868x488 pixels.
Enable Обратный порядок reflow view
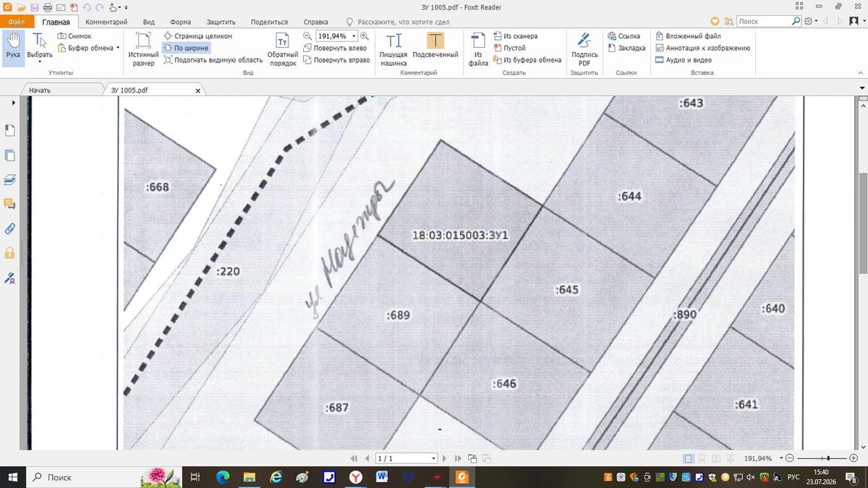(x=283, y=49)
